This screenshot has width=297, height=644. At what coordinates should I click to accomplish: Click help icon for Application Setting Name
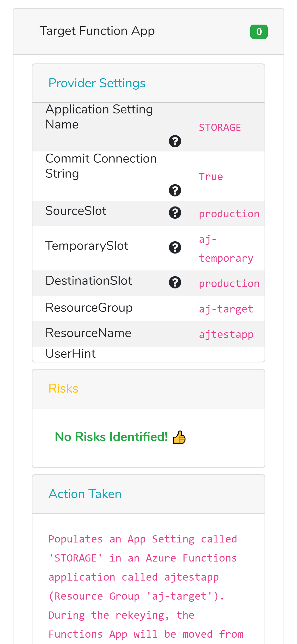click(x=175, y=141)
